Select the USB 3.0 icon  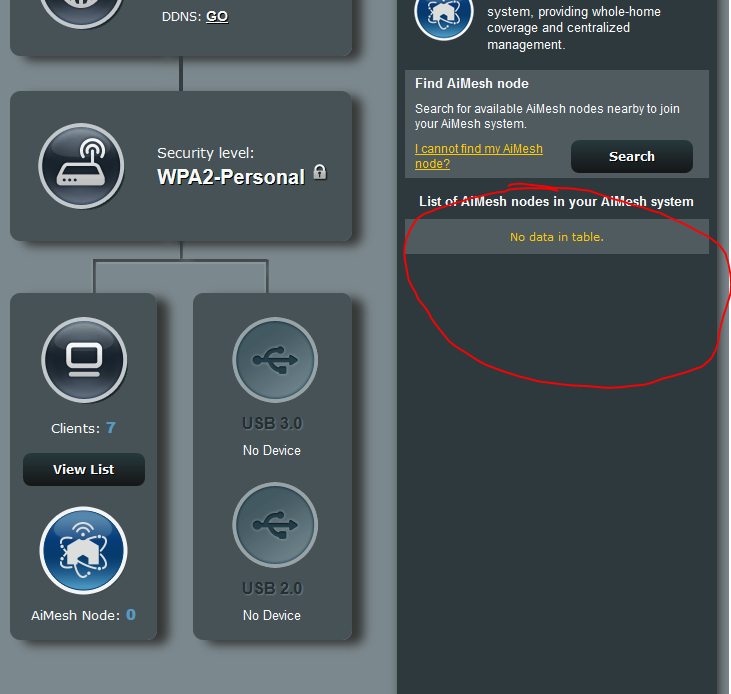pyautogui.click(x=275, y=360)
